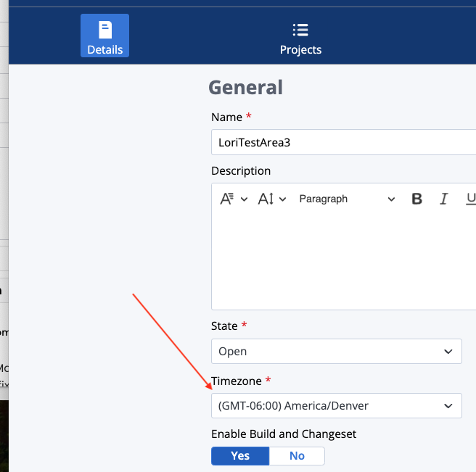Open the Details tab document icon
This screenshot has width=476, height=472.
coord(105,30)
